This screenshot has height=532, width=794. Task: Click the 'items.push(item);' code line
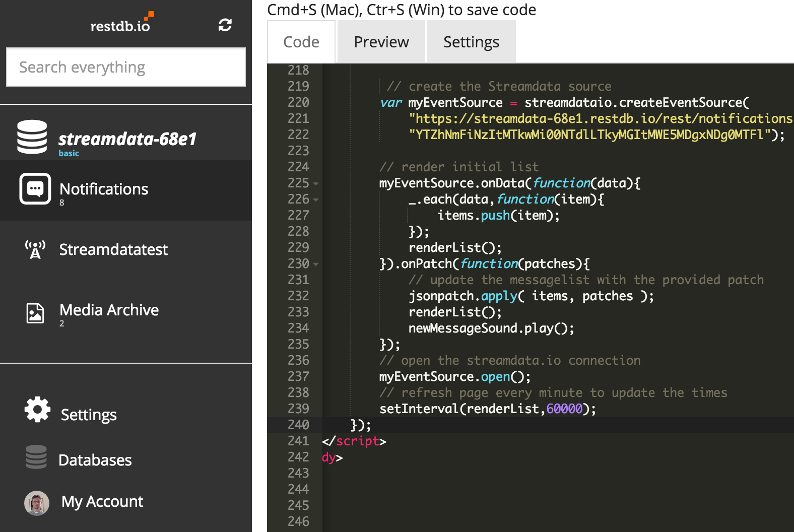(499, 215)
